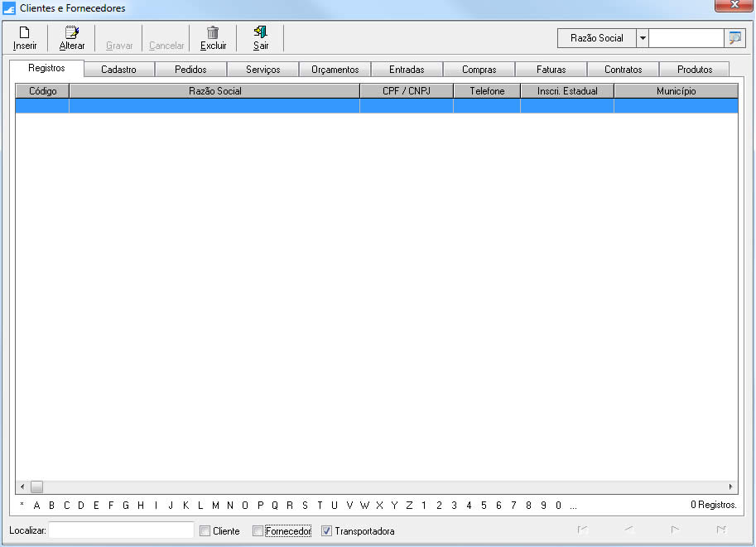Screen dimensions: 756x547
Task: Click the Localizar text field
Action: click(121, 530)
